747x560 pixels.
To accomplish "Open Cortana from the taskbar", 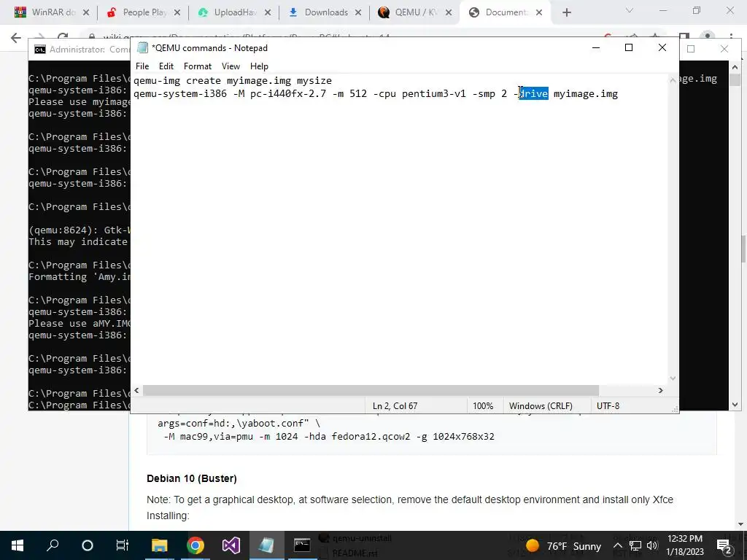I will [88, 545].
